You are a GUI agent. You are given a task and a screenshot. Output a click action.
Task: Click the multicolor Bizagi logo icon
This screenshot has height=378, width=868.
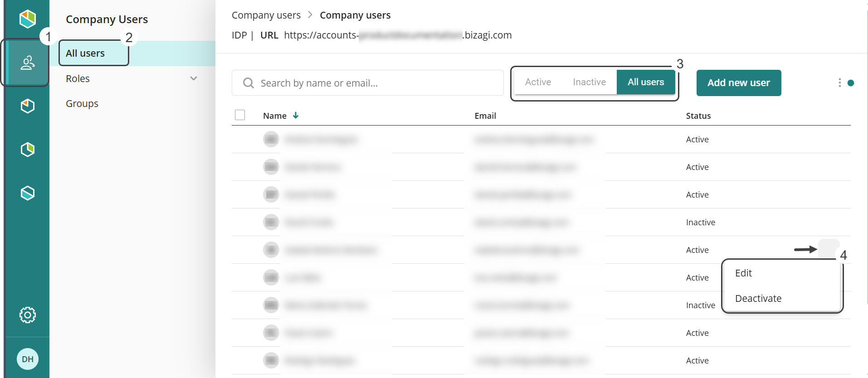click(x=28, y=19)
